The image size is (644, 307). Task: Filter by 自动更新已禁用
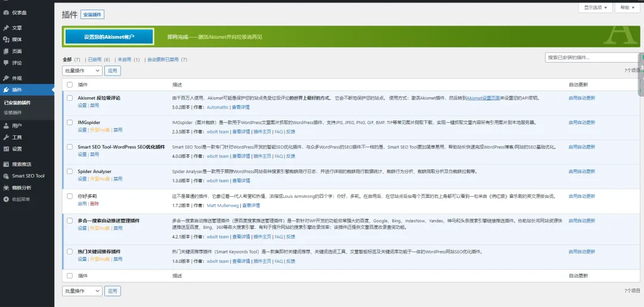(x=163, y=60)
